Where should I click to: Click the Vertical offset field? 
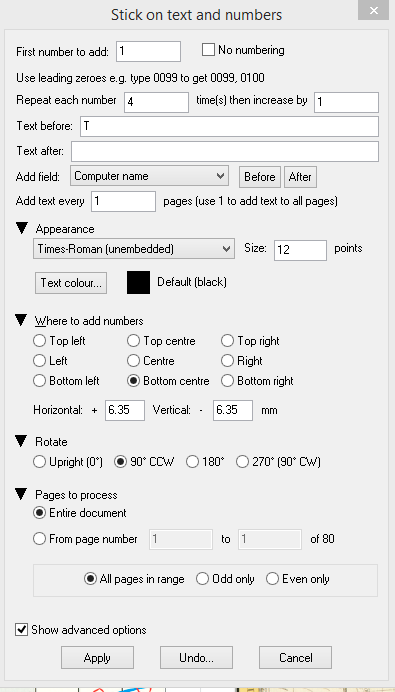click(x=233, y=410)
